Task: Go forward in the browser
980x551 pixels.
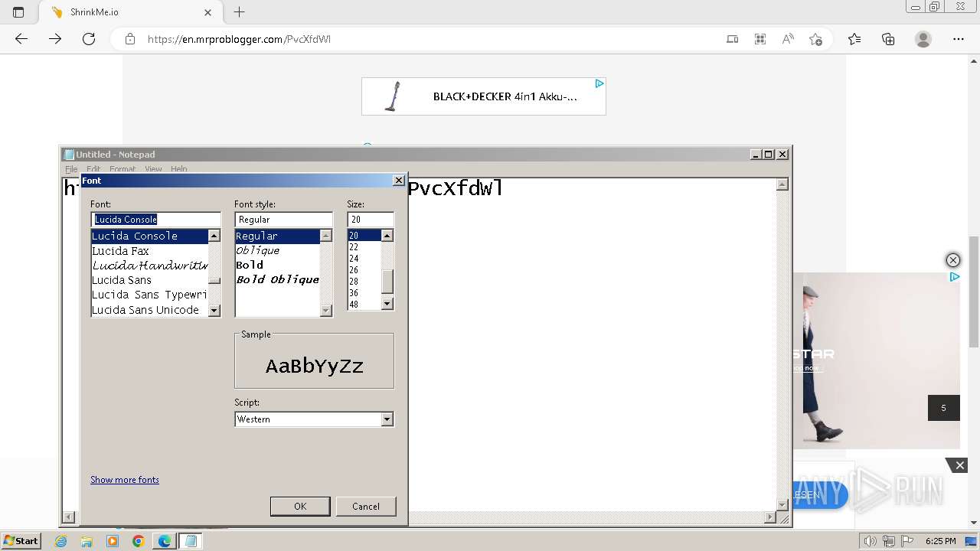Action: click(55, 39)
